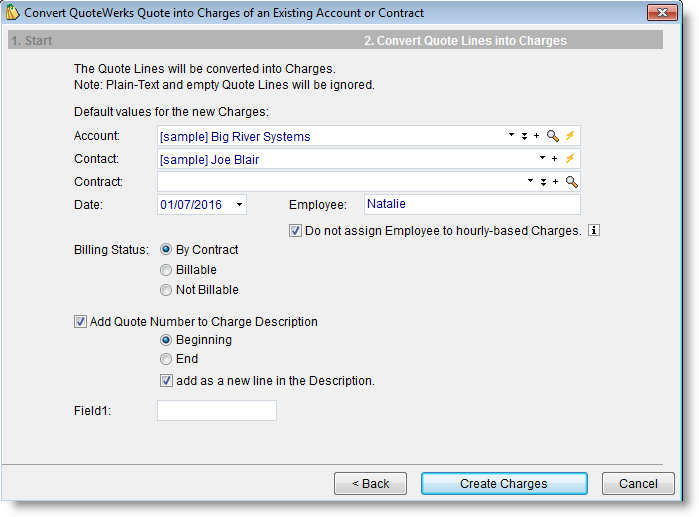Click the Contract search magnifier icon
This screenshot has width=699, height=517.
(571, 182)
